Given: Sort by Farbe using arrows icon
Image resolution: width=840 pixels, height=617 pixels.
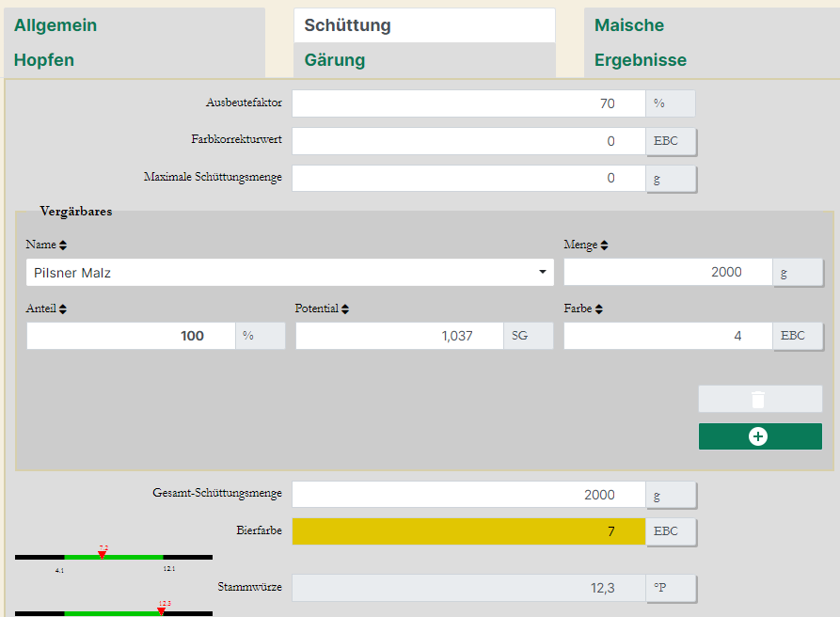Looking at the screenshot, I should click(599, 308).
